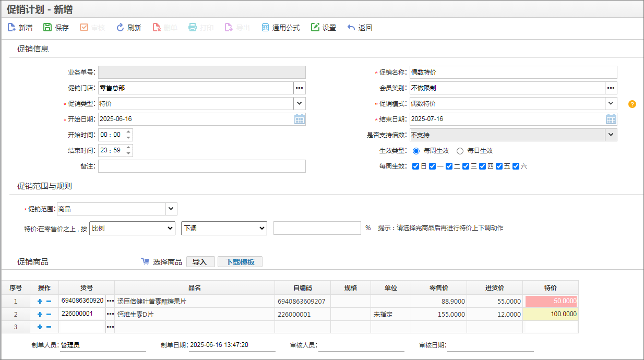The image size is (644, 360).
Task: Remove row 1 with minus icon
Action: tap(49, 302)
